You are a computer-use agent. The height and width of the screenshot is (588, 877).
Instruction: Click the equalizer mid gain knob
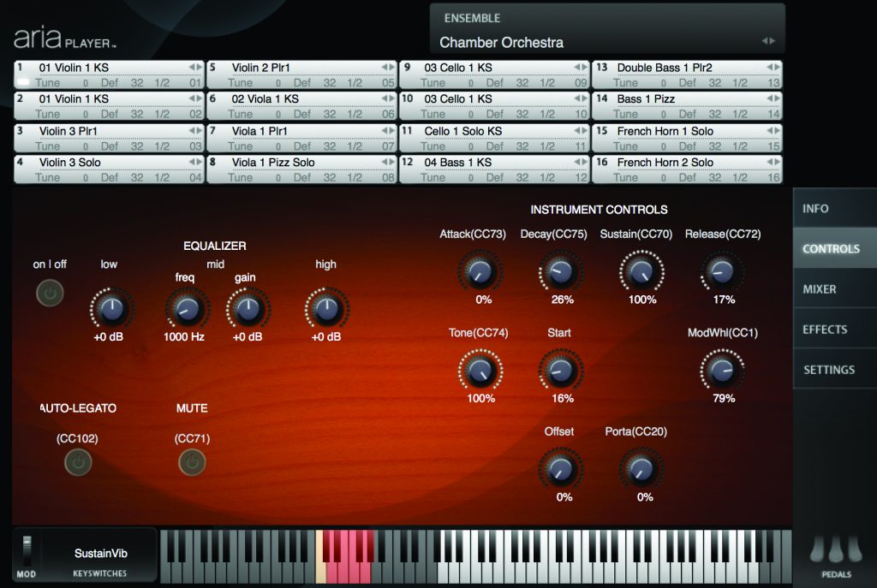[x=248, y=308]
